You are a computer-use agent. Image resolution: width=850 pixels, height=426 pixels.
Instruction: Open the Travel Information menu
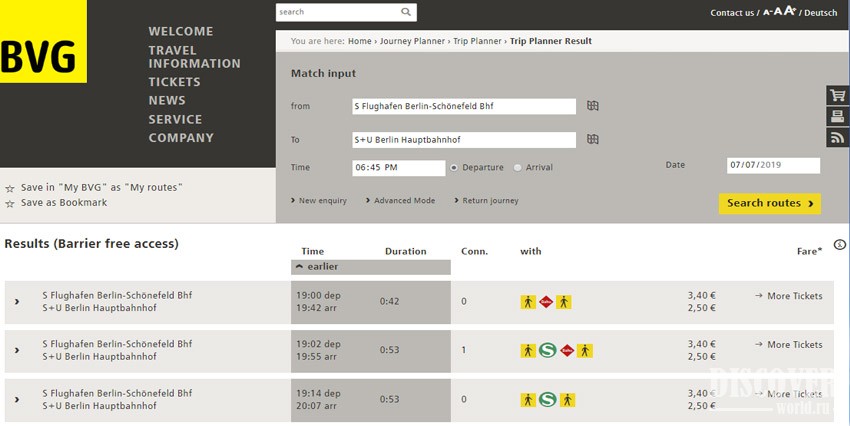click(194, 57)
